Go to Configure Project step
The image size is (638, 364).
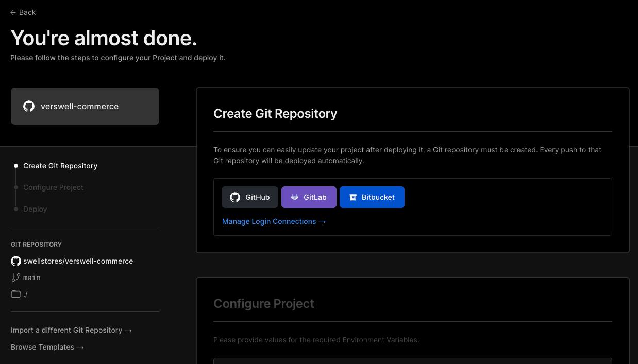coord(53,187)
